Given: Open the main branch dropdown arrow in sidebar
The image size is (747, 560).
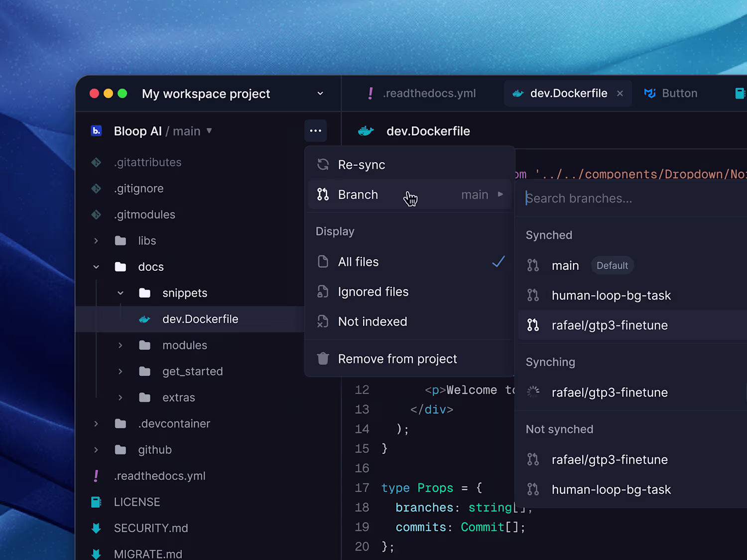Looking at the screenshot, I should 209,131.
